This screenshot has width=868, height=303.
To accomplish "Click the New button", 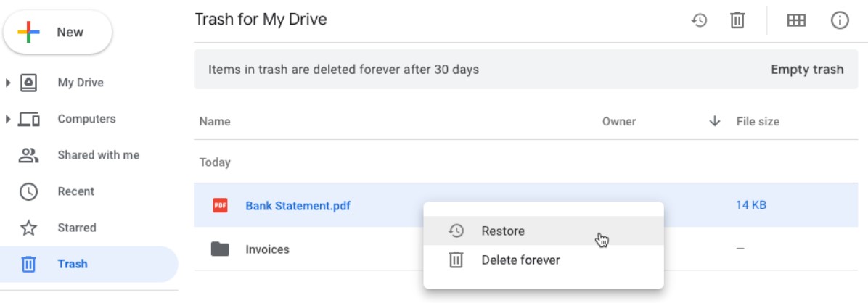I will pos(57,32).
